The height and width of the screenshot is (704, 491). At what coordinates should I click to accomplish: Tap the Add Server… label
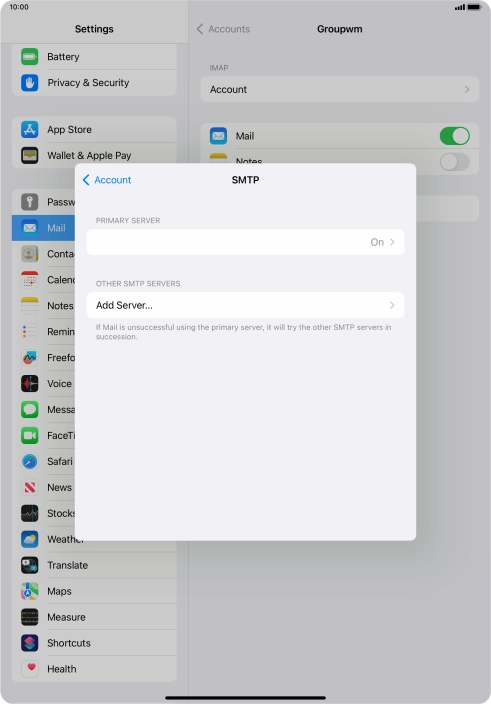click(124, 305)
